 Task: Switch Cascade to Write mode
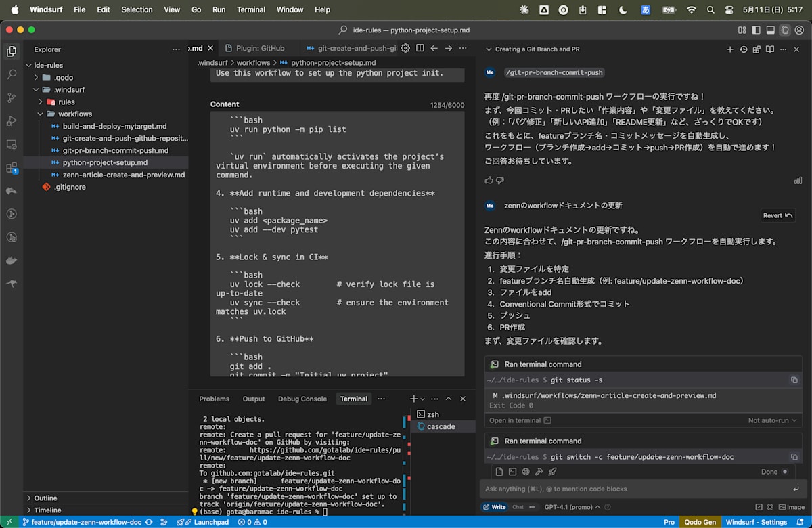[x=495, y=507]
